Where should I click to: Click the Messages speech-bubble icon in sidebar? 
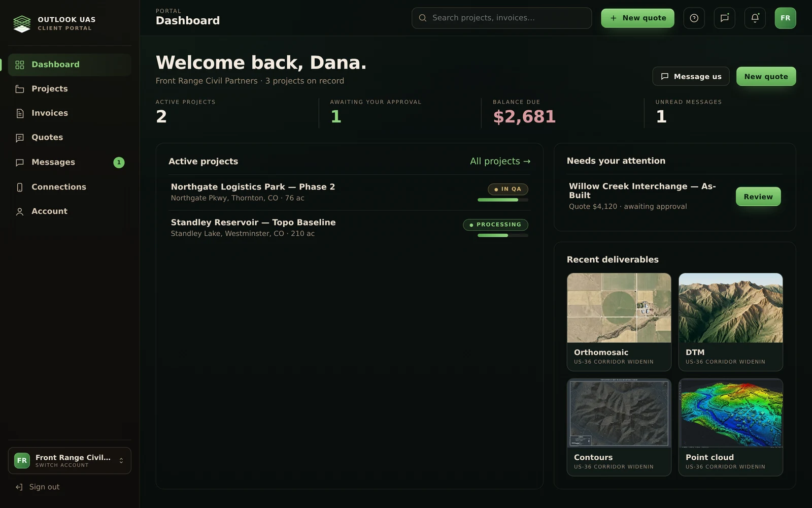pyautogui.click(x=20, y=163)
